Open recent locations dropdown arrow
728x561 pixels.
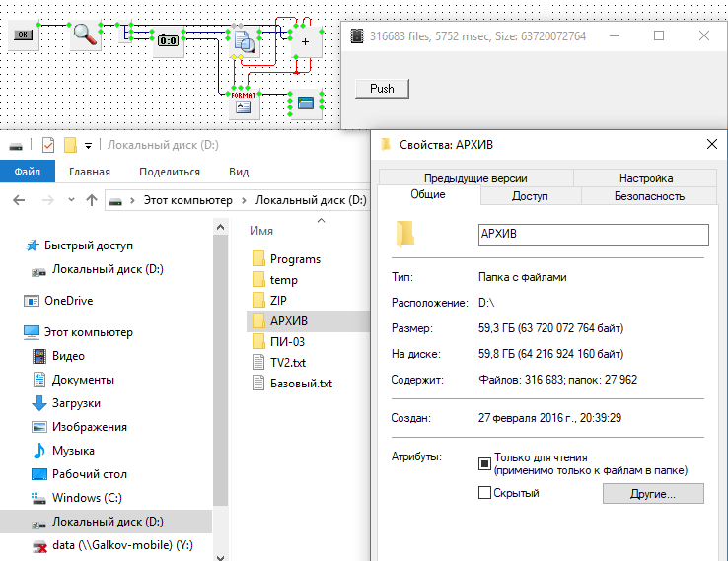(x=69, y=200)
